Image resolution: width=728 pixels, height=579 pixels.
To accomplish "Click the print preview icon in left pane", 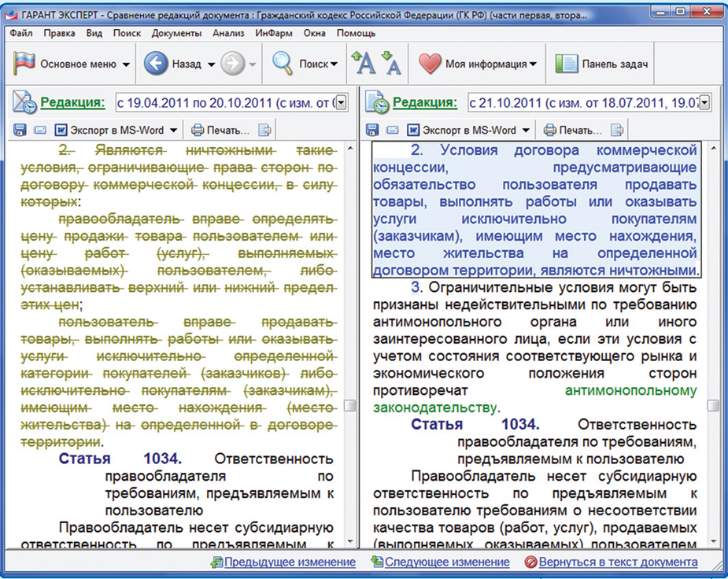I will tap(265, 131).
